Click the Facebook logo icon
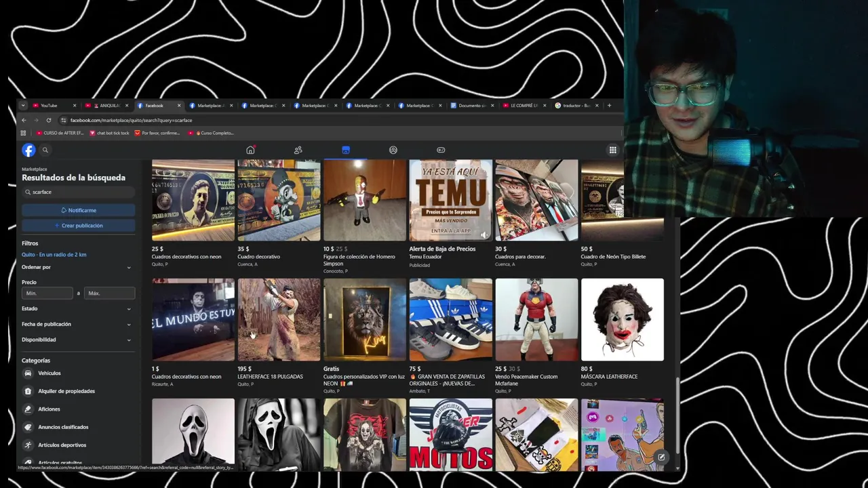868x488 pixels. pyautogui.click(x=28, y=150)
